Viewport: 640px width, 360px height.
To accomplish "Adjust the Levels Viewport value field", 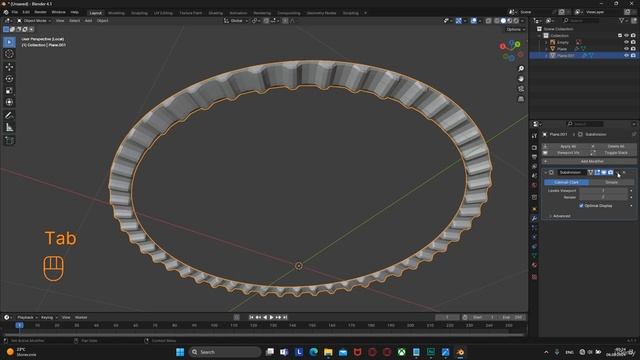I will 603,191.
